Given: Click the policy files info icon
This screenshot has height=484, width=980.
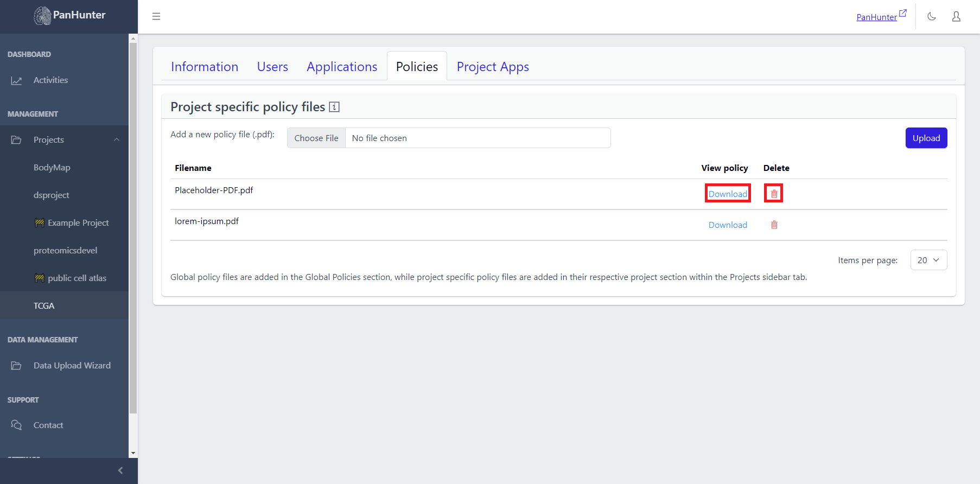Looking at the screenshot, I should coord(334,107).
